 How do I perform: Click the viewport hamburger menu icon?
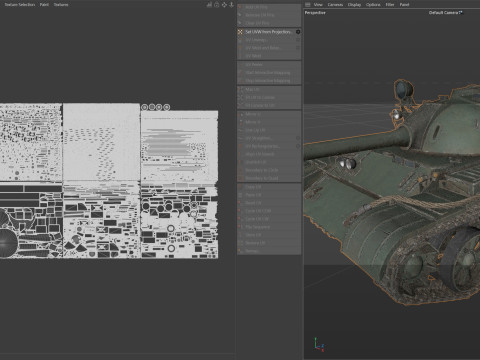click(x=308, y=5)
